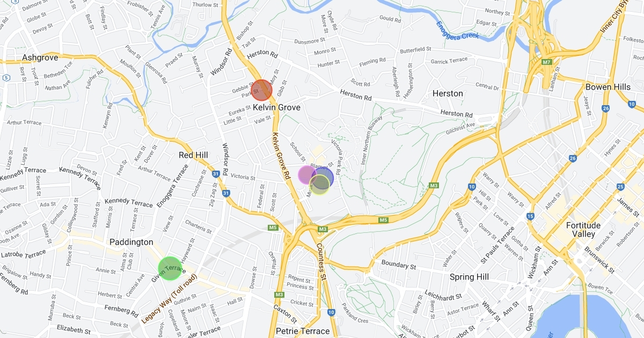Click the yellow-green circle marker
644x338 pixels.
pos(319,185)
